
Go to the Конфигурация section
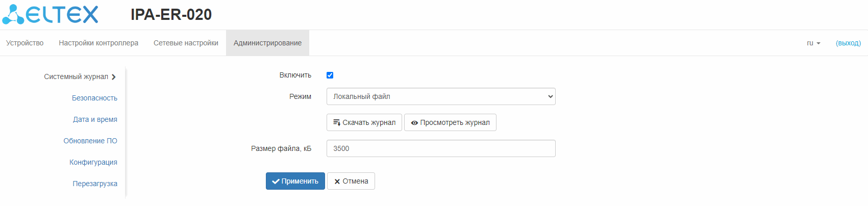93,162
